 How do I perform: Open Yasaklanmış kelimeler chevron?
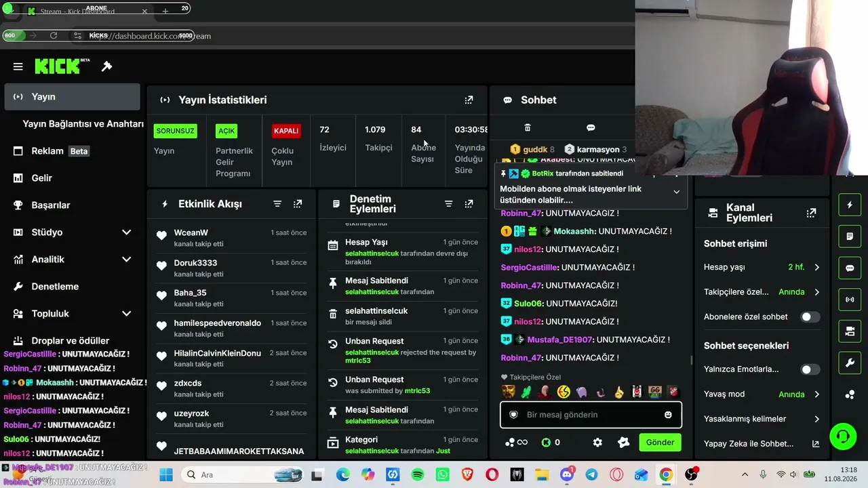click(x=816, y=419)
